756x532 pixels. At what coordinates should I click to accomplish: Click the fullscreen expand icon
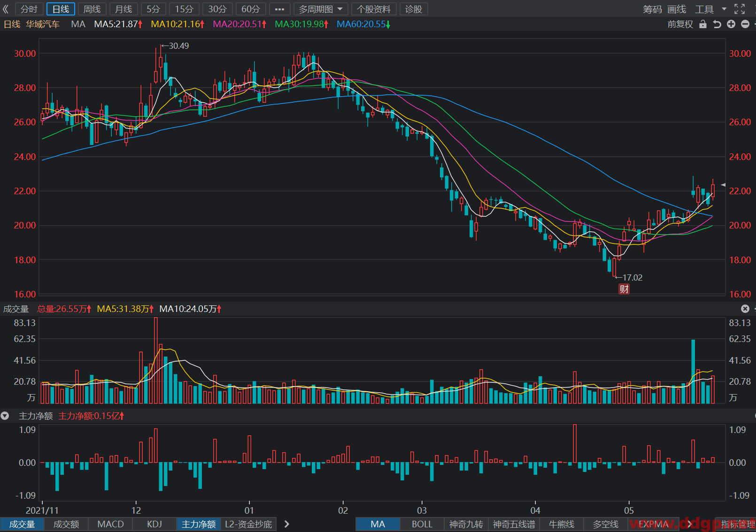[740, 9]
